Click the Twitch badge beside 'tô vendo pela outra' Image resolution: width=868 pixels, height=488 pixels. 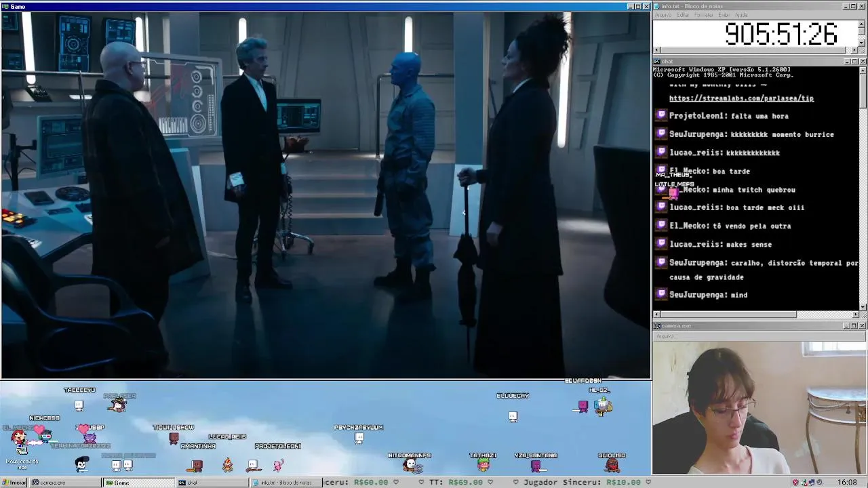661,226
